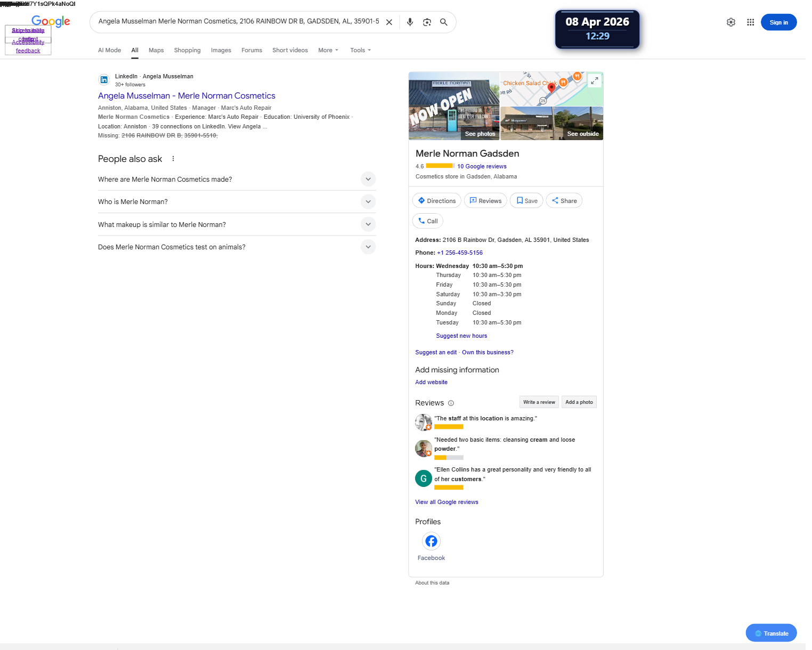Expand 'Does Merle Norman Cosmetics test on animals?'
The width and height of the screenshot is (812, 650).
click(237, 247)
